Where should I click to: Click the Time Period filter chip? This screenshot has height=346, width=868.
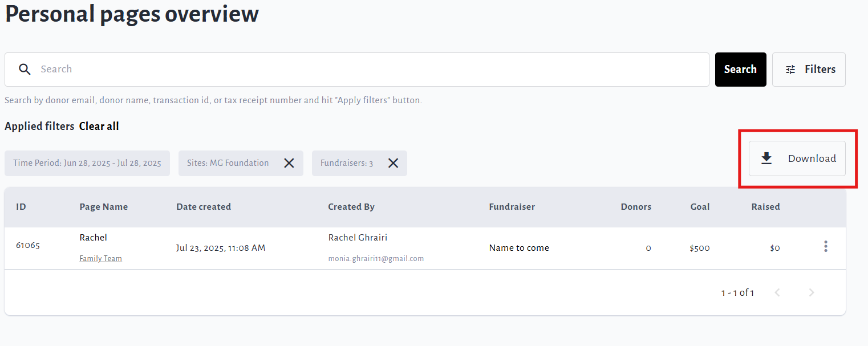[x=87, y=163]
